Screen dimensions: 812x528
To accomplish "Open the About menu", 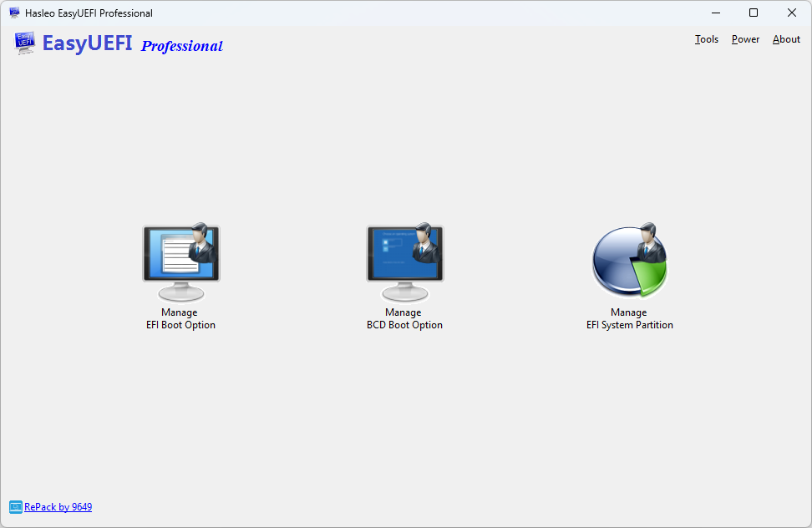I will (786, 39).
